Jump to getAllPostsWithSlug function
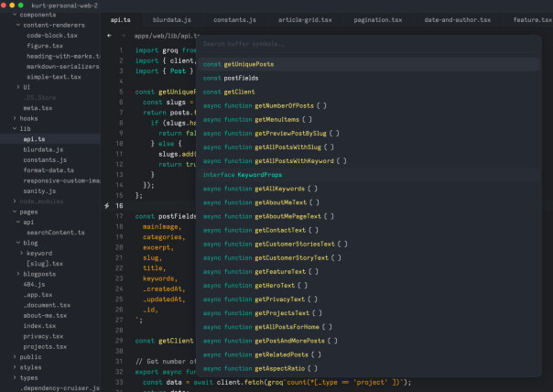This screenshot has height=392, width=553. coord(369,147)
